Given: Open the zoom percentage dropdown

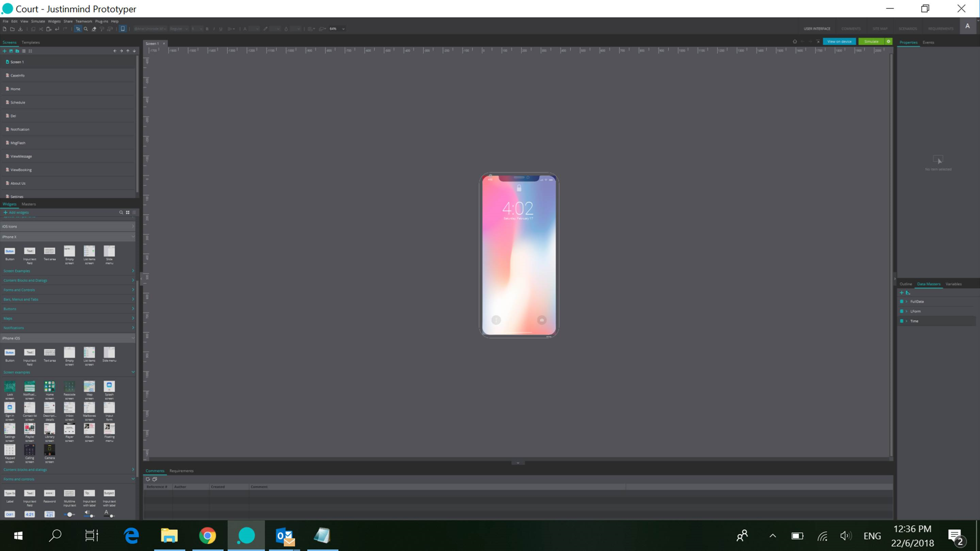Looking at the screenshot, I should pyautogui.click(x=343, y=29).
